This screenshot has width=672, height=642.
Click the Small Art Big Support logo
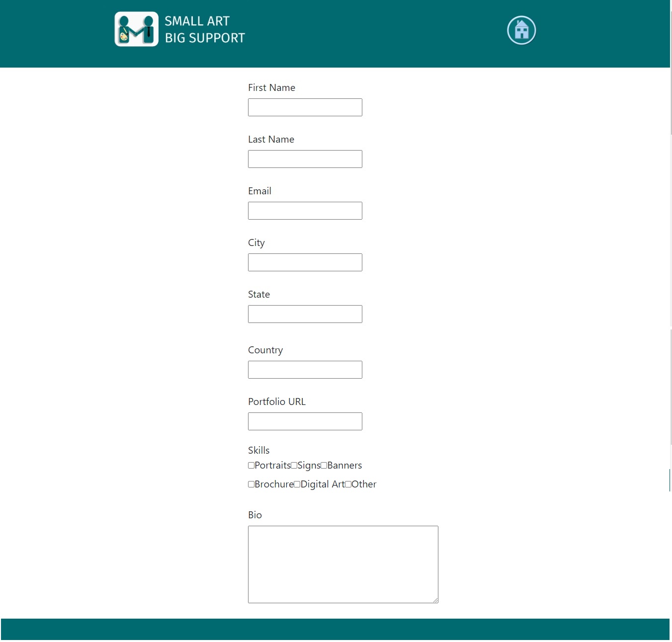(137, 29)
